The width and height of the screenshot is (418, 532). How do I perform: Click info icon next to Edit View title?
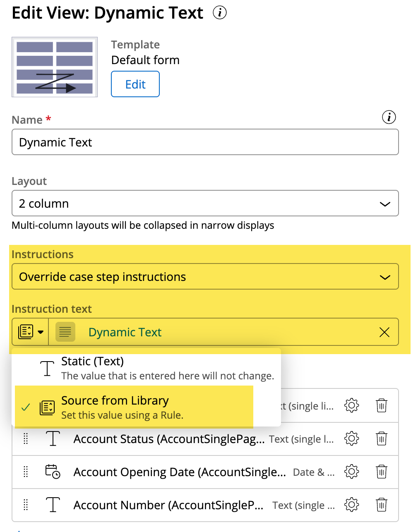point(220,13)
